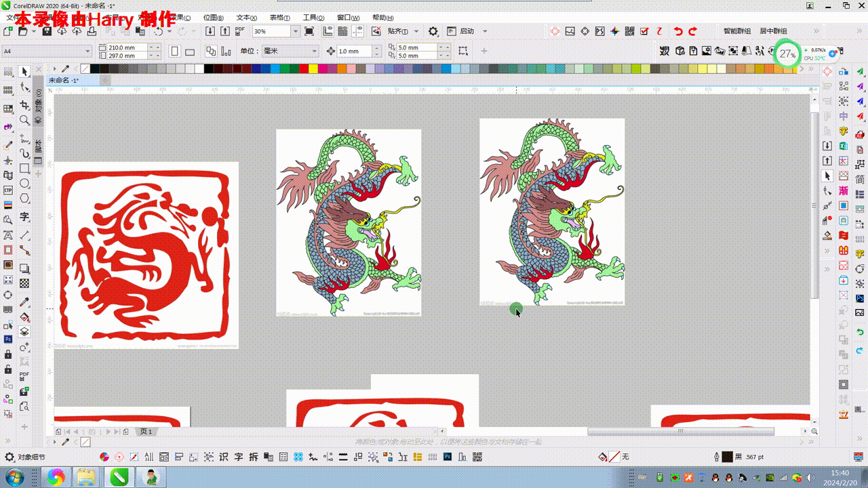Open the 工具 menu
This screenshot has width=868, height=488.
313,18
